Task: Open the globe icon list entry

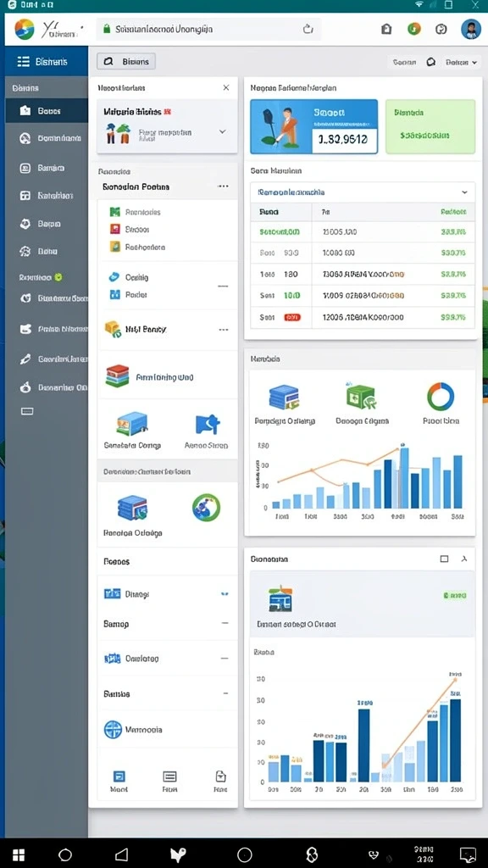Action: 113,729
